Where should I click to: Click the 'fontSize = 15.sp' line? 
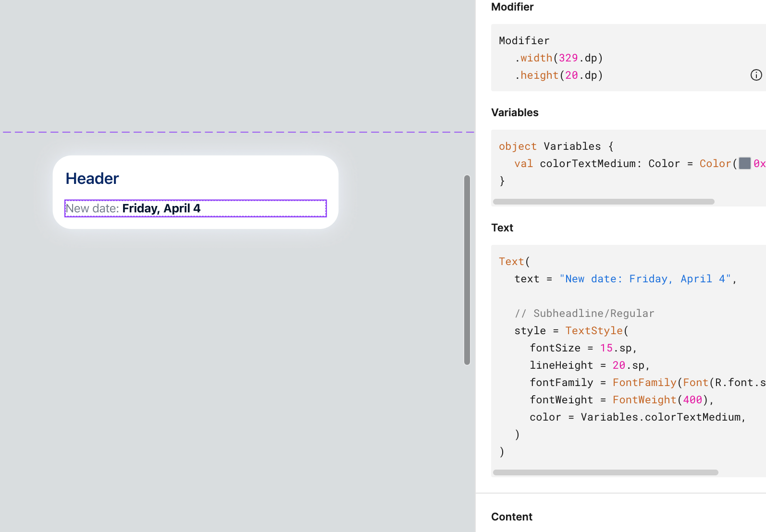click(583, 348)
